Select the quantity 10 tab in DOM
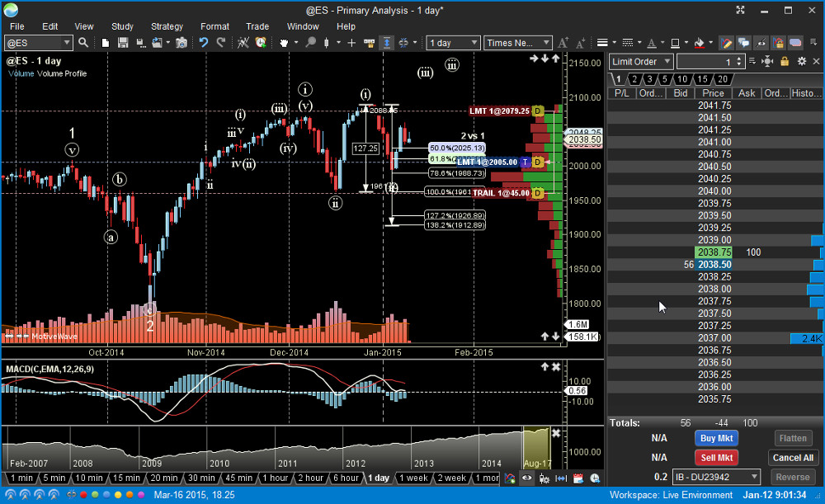This screenshot has width=825, height=504. [x=682, y=79]
